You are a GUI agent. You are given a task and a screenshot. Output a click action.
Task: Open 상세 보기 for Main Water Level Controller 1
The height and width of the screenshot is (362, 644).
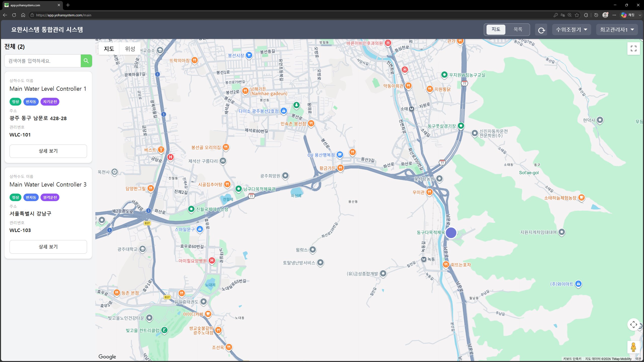(x=48, y=151)
